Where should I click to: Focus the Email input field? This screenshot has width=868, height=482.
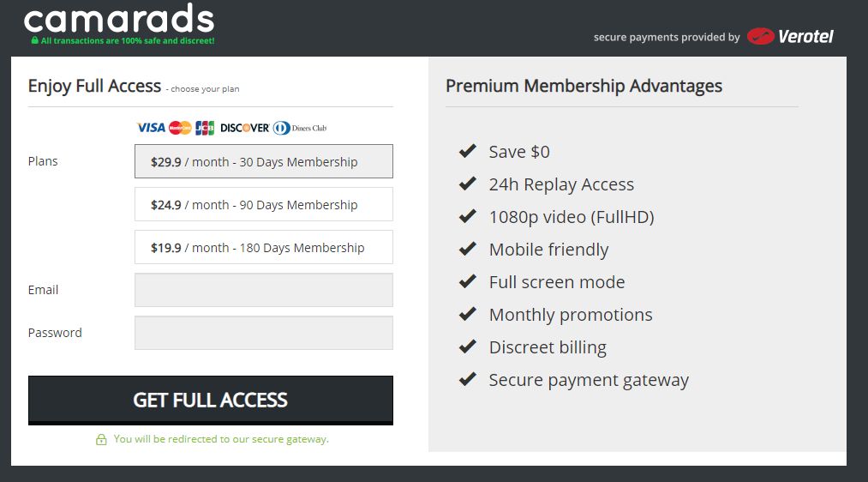pyautogui.click(x=264, y=290)
